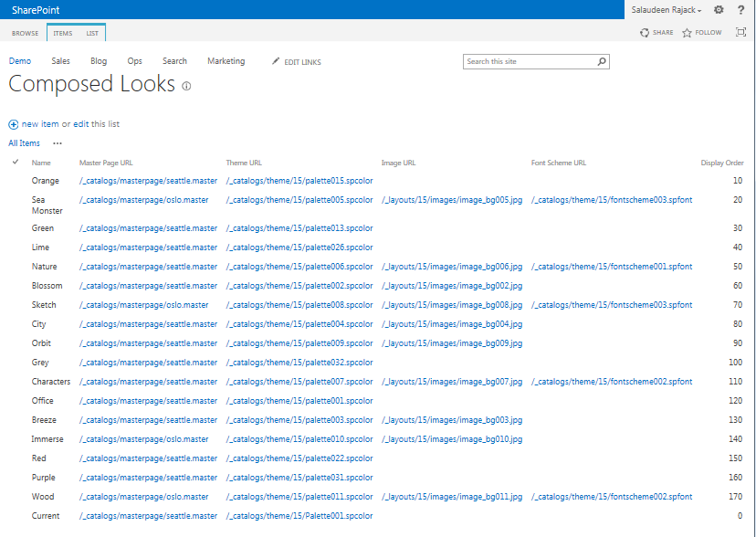Open Breeze row image_bg003.jpg link
Screen dimensions: 756x537
click(452, 420)
